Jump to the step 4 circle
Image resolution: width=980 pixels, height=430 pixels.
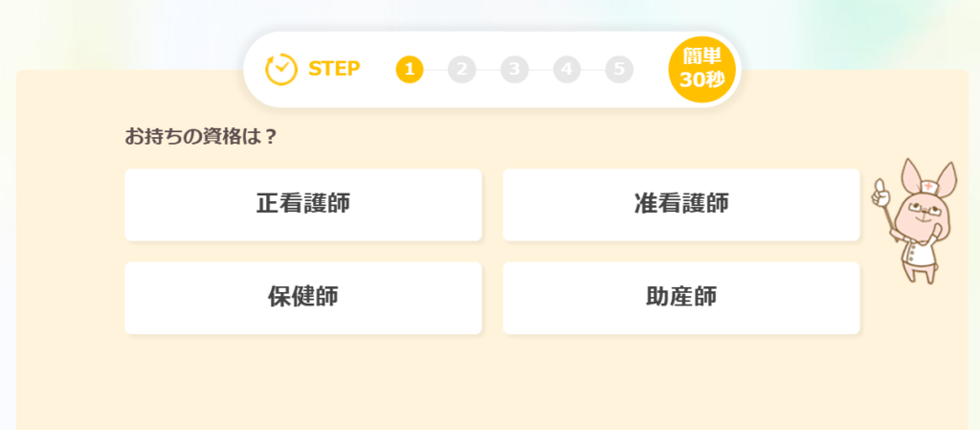coord(567,69)
